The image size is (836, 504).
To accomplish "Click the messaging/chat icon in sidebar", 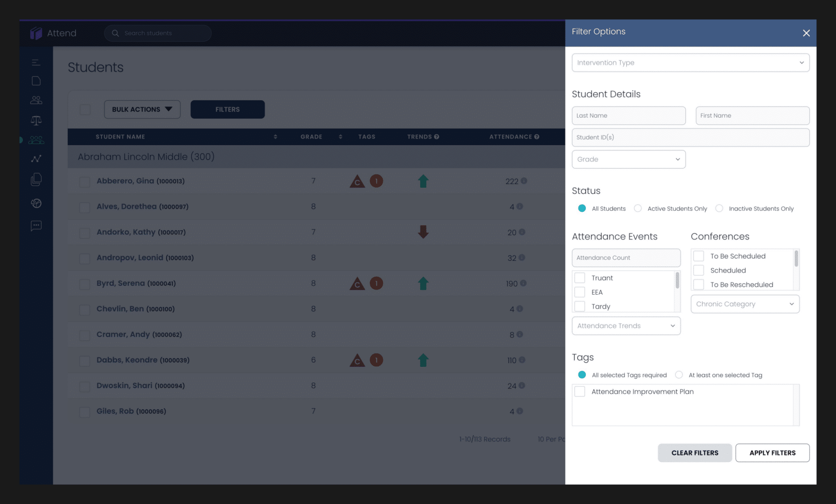I will click(x=36, y=226).
